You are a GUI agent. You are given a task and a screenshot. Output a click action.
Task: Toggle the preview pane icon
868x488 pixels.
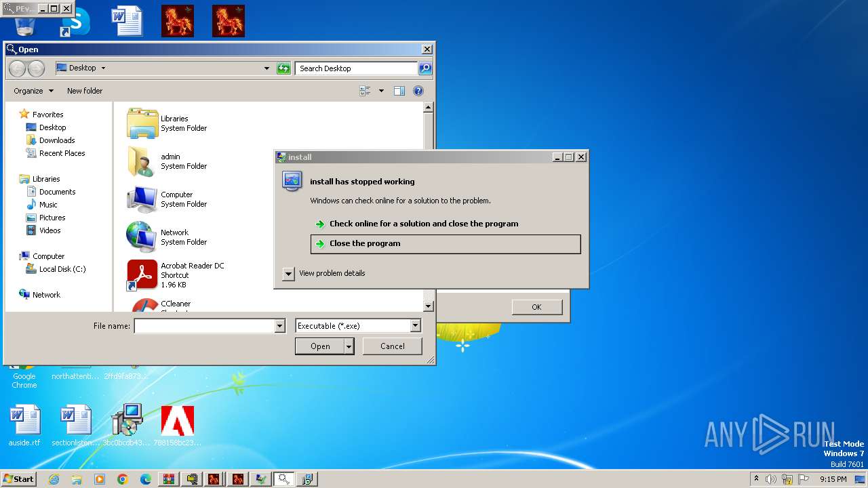(x=399, y=91)
